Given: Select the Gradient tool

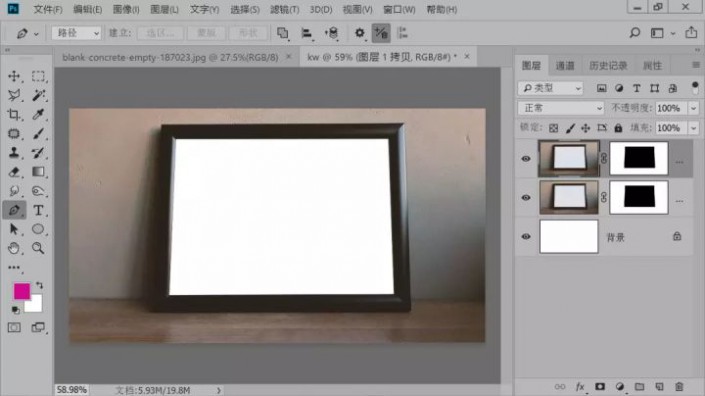Looking at the screenshot, I should click(x=38, y=172).
